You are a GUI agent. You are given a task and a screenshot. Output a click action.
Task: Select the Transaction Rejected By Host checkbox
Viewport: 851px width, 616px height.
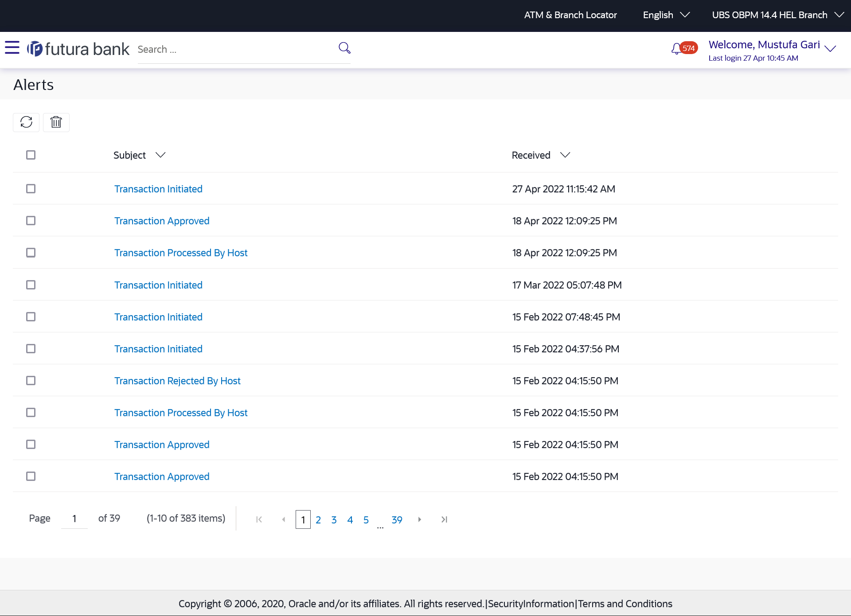31,381
